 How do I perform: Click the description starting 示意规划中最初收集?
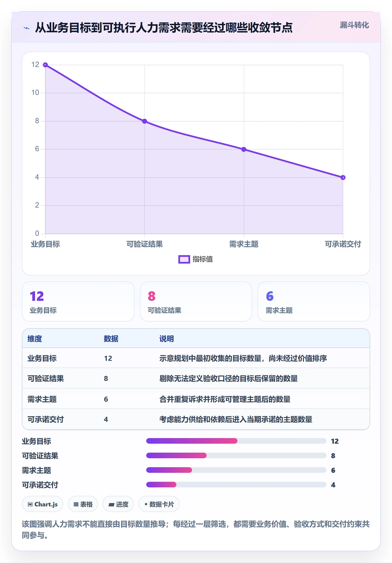point(243,358)
